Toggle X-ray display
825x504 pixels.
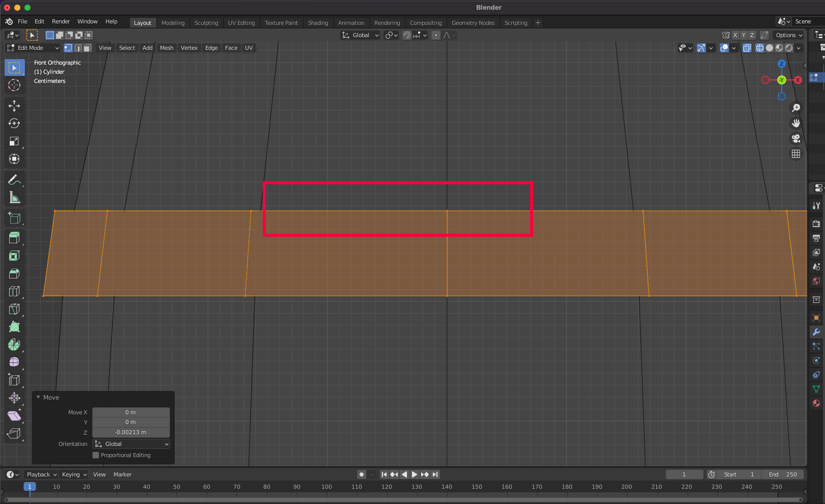(x=747, y=48)
